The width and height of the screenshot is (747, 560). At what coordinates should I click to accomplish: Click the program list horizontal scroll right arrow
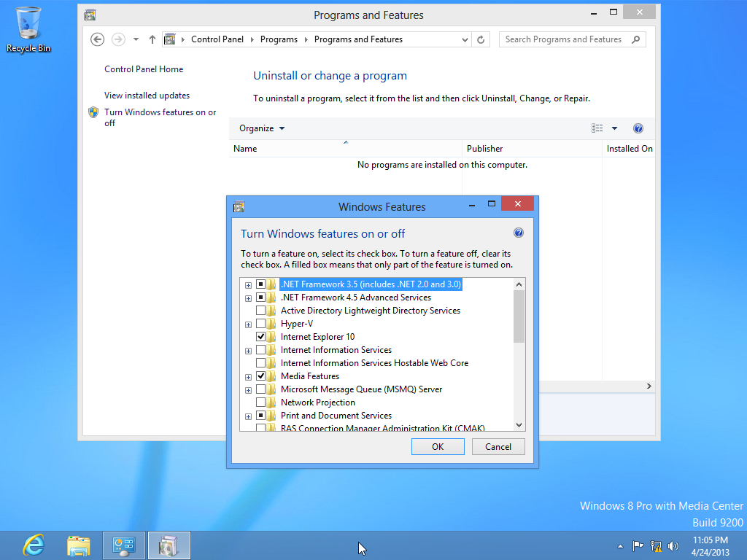(x=649, y=386)
